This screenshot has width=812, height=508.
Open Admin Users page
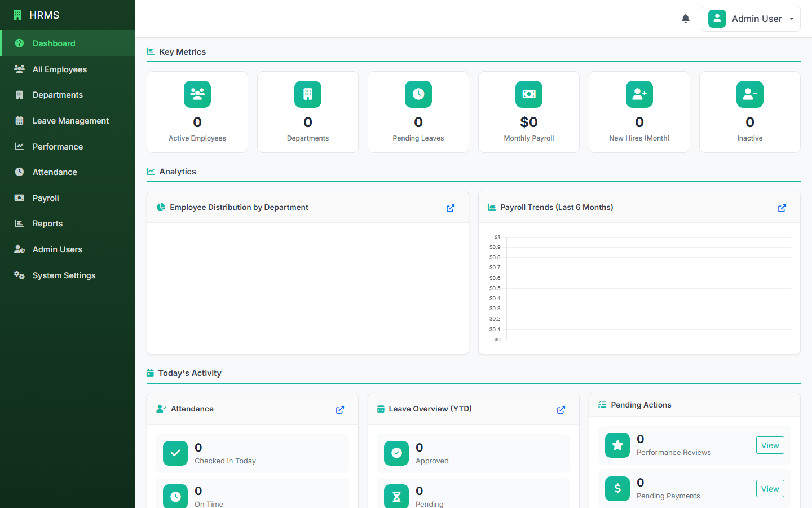click(68, 249)
